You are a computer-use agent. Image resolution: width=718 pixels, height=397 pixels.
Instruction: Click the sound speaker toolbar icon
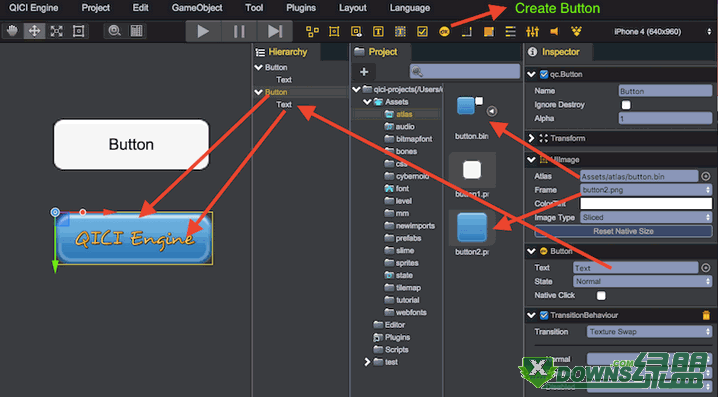(x=555, y=31)
